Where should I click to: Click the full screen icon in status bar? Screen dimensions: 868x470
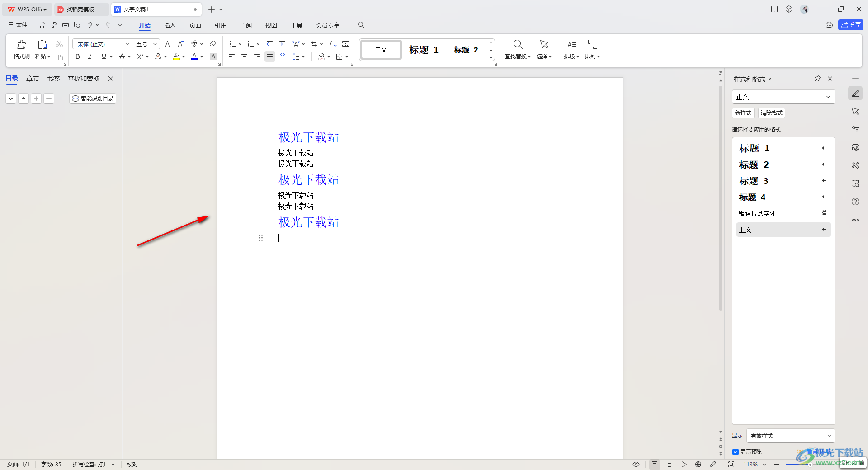[x=731, y=464]
